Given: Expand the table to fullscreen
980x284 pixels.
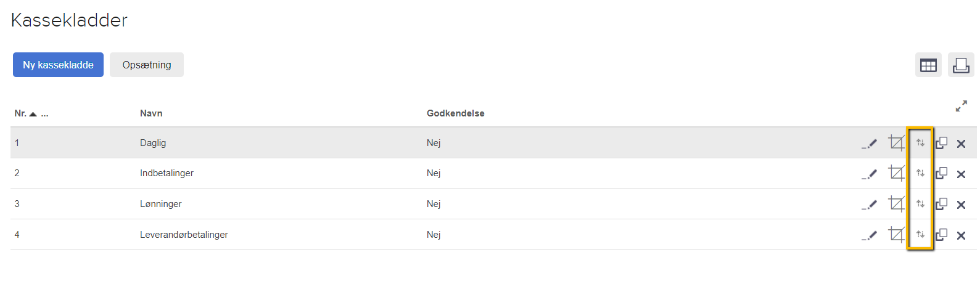Looking at the screenshot, I should pyautogui.click(x=961, y=107).
